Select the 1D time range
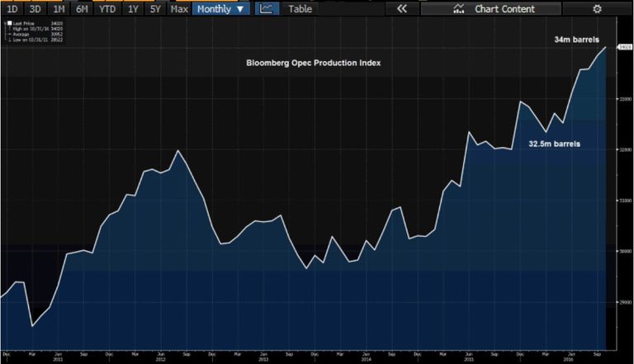Viewport: 634px width, 364px height. 12,9
